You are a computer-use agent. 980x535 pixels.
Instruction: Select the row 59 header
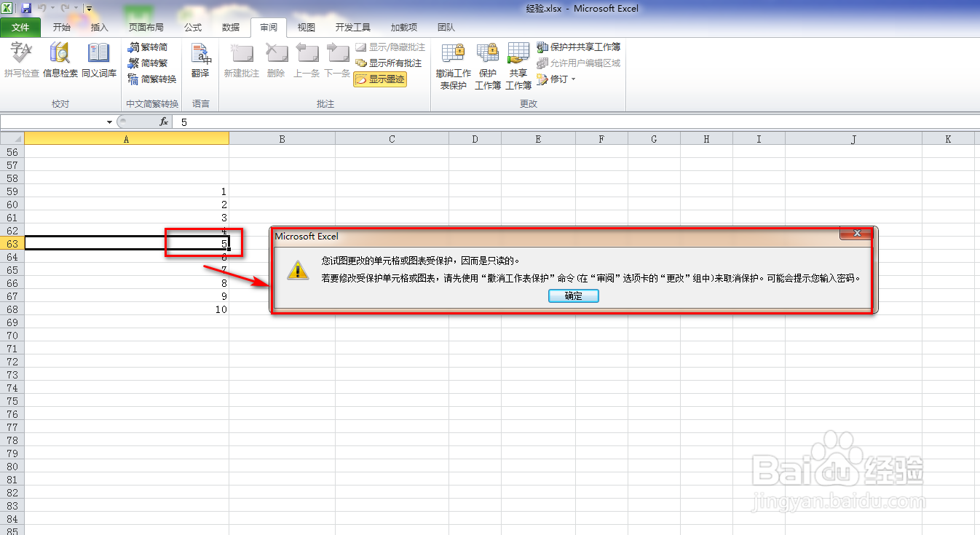pos(12,191)
